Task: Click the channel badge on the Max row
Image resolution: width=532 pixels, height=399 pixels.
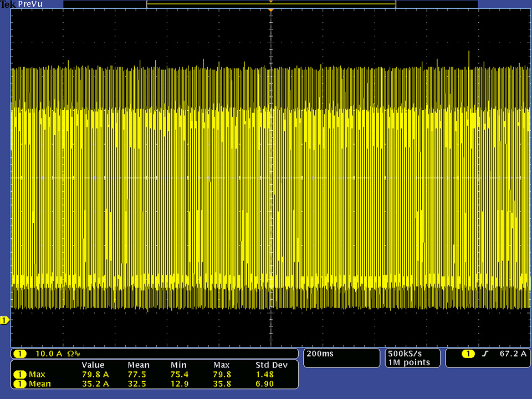Action: pos(20,374)
